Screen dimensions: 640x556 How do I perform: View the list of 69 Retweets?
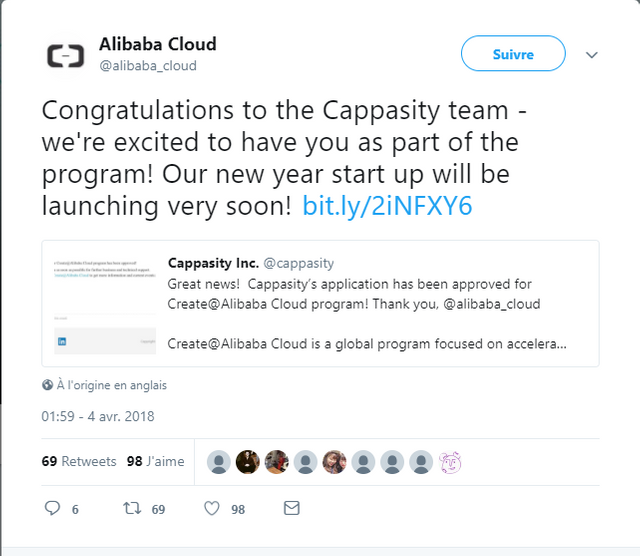pyautogui.click(x=79, y=461)
